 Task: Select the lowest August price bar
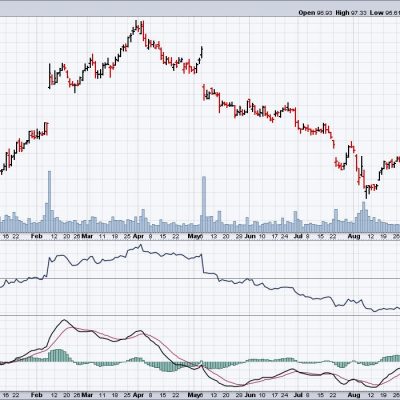click(x=366, y=192)
